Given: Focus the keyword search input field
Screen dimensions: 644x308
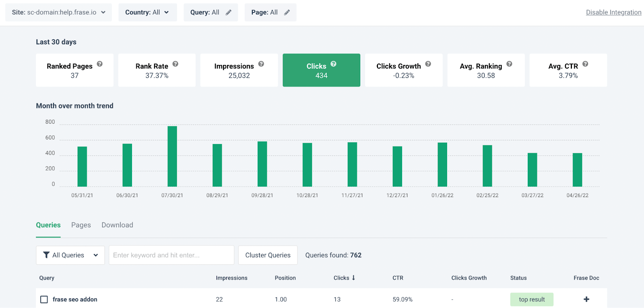Looking at the screenshot, I should click(x=171, y=255).
